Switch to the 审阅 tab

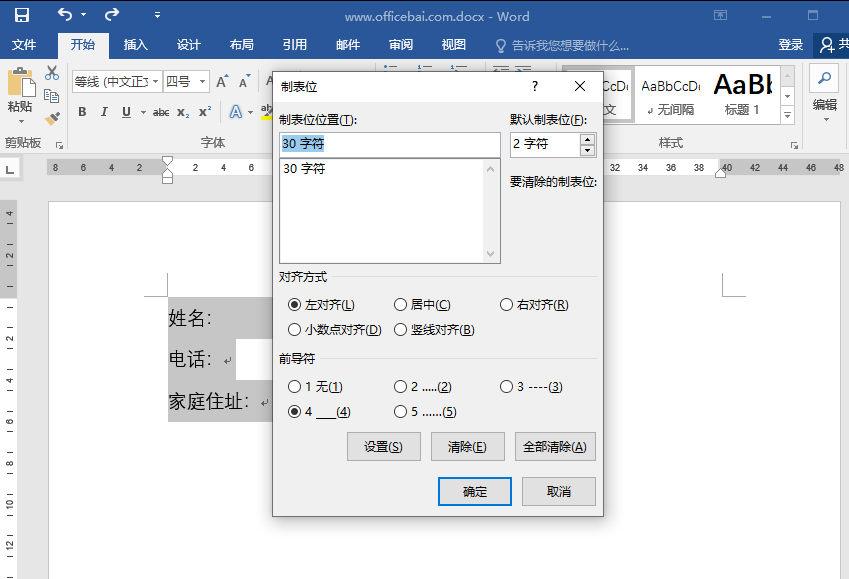(x=401, y=45)
